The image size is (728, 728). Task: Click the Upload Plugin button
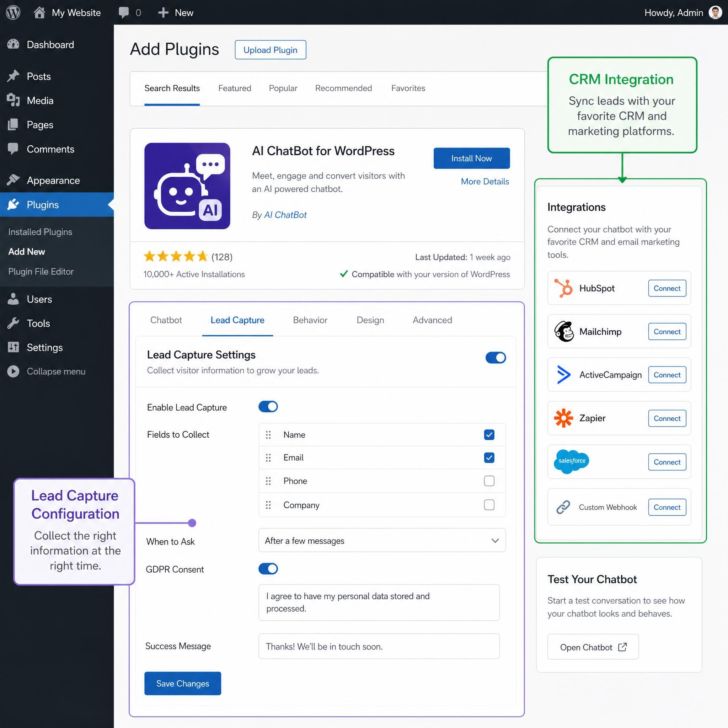click(271, 50)
